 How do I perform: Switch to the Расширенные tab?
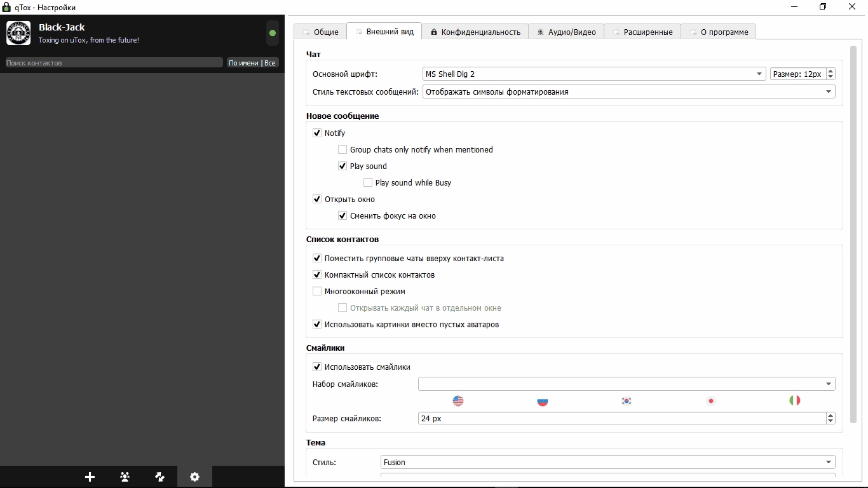(642, 32)
